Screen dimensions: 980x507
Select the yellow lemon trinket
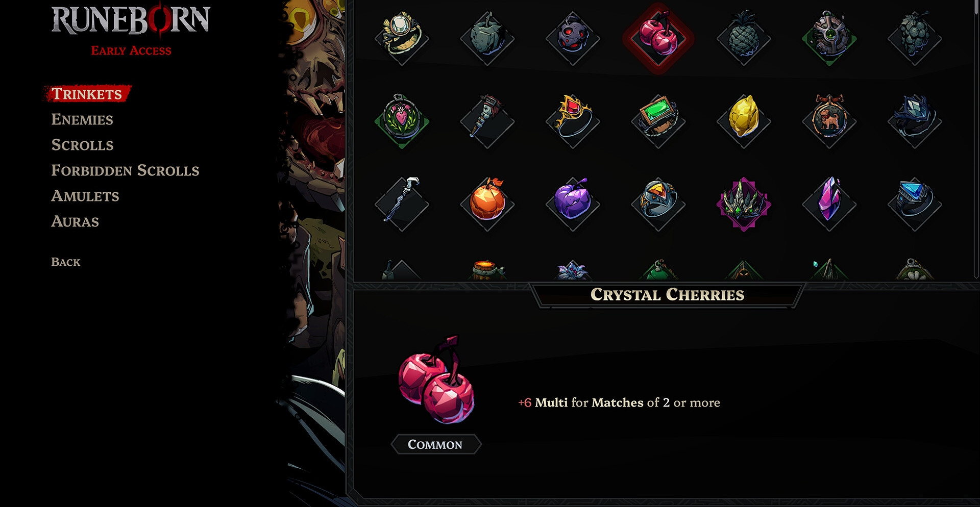pos(744,121)
